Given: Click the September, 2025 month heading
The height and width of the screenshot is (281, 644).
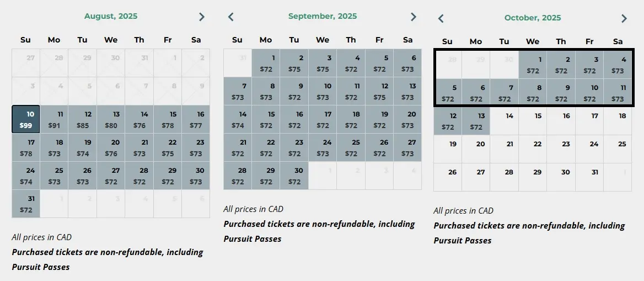Looking at the screenshot, I should [x=323, y=17].
